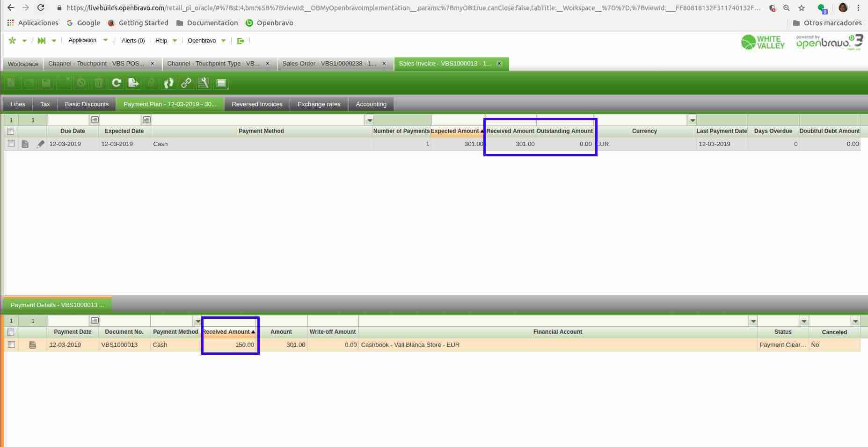Open the Documentacion bookmarks folder
The height and width of the screenshot is (447, 868).
coord(207,23)
